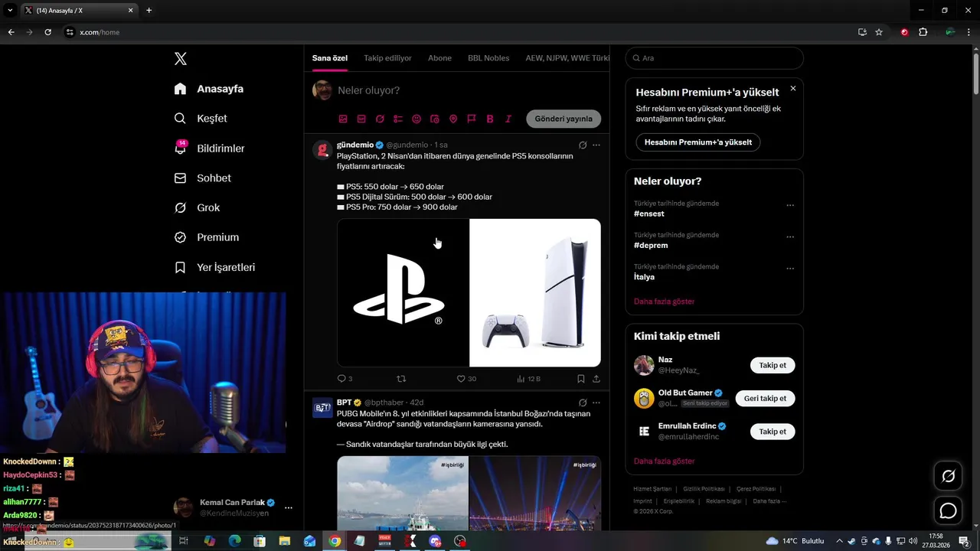Select the Sana özel tab
The height and width of the screenshot is (551, 980).
pyautogui.click(x=330, y=58)
